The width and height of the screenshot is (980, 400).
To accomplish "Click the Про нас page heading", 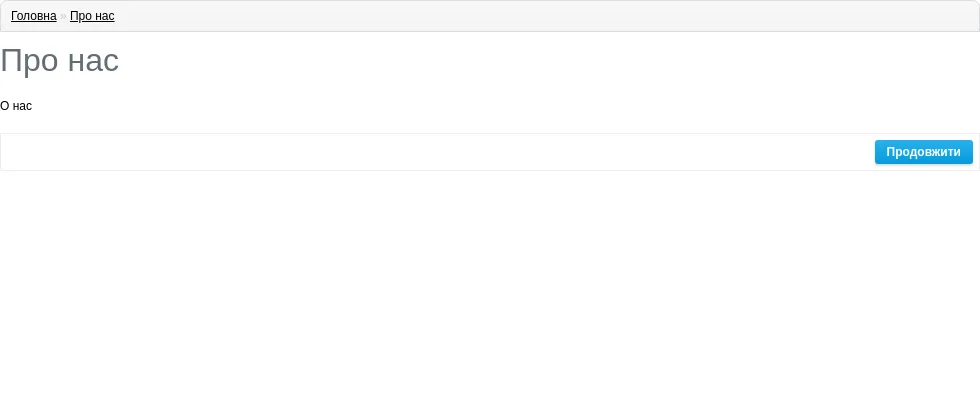I will (59, 61).
